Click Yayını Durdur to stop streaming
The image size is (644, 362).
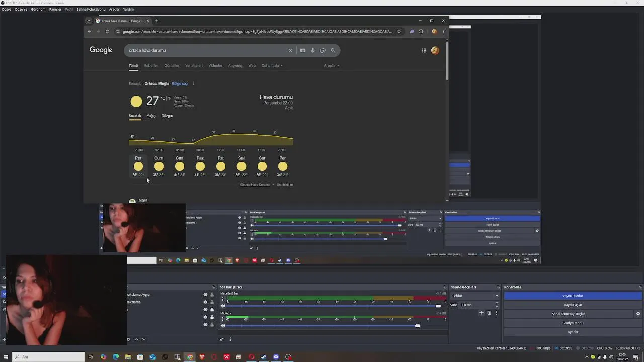coord(573,296)
